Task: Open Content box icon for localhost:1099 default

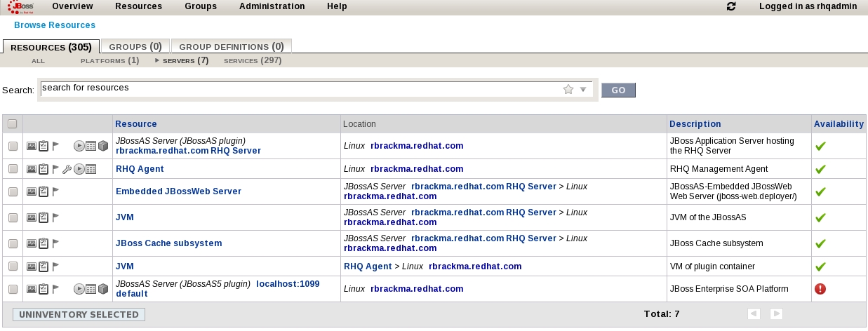Action: pyautogui.click(x=102, y=288)
